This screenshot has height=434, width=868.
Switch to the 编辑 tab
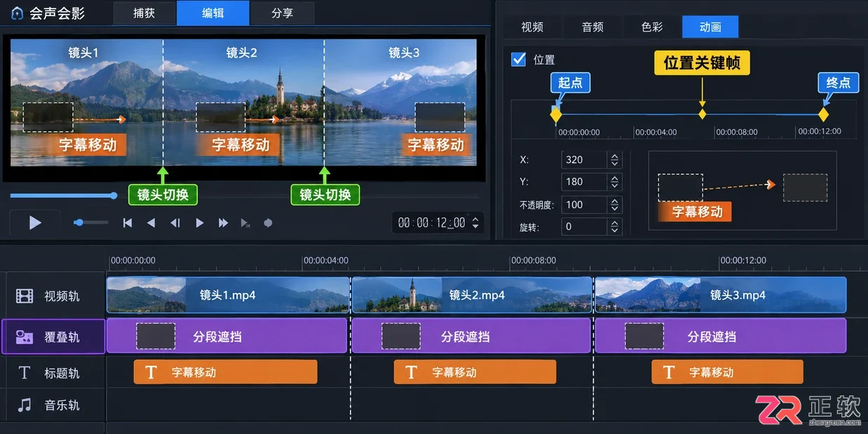pos(213,13)
